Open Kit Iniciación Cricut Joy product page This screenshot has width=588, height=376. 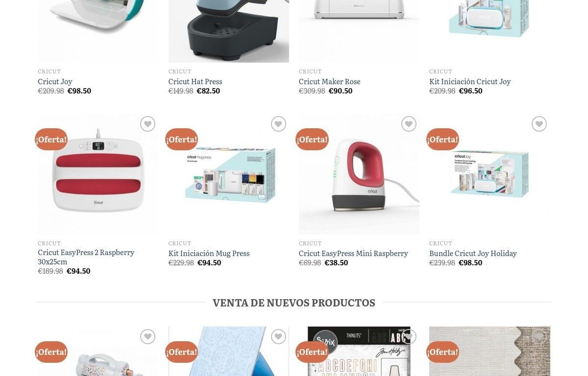470,82
